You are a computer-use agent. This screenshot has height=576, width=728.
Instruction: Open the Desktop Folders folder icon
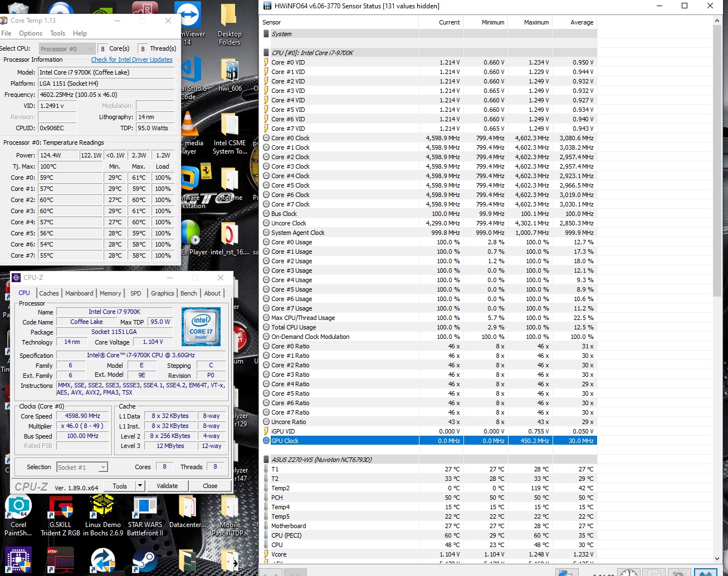[x=229, y=23]
